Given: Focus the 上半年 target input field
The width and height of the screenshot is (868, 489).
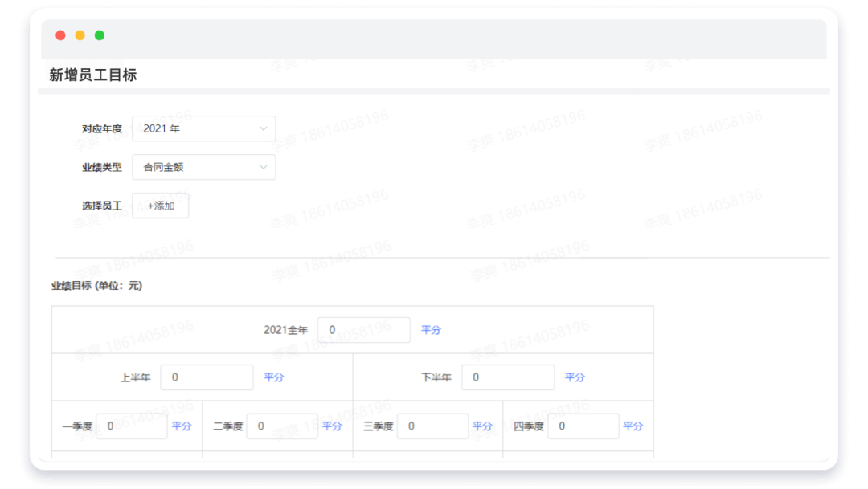Looking at the screenshot, I should coord(207,377).
